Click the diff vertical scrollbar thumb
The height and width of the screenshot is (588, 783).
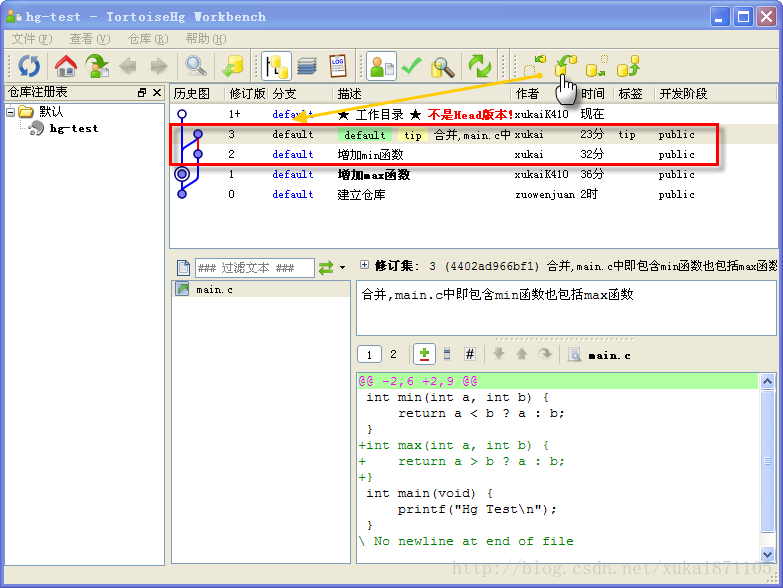click(767, 462)
